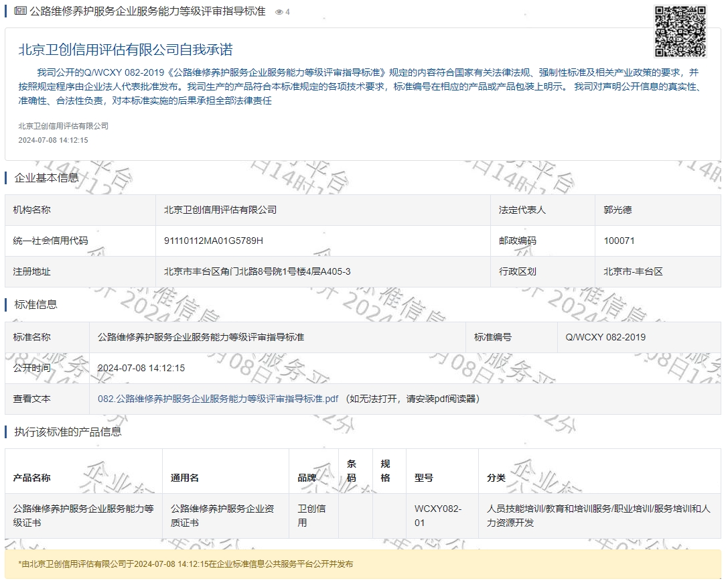The height and width of the screenshot is (587, 728).
Task: Click the yellow footer publication notice
Action: pyautogui.click(x=363, y=564)
